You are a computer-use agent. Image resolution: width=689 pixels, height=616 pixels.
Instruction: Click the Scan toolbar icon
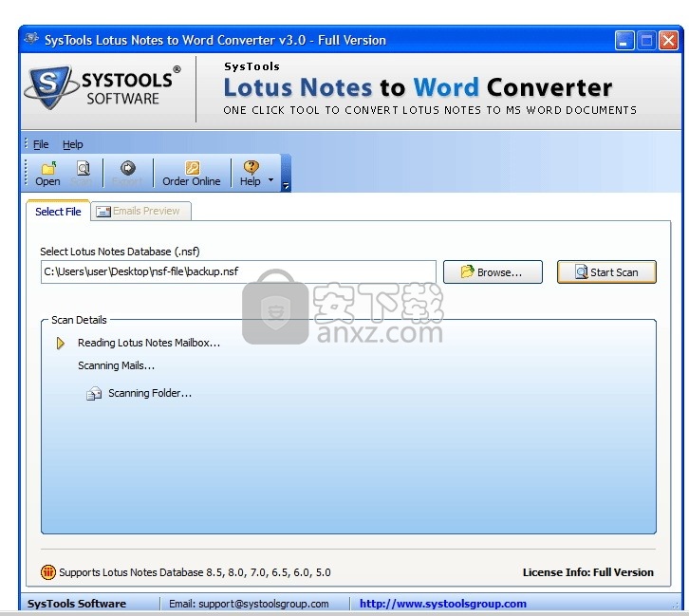pos(84,168)
